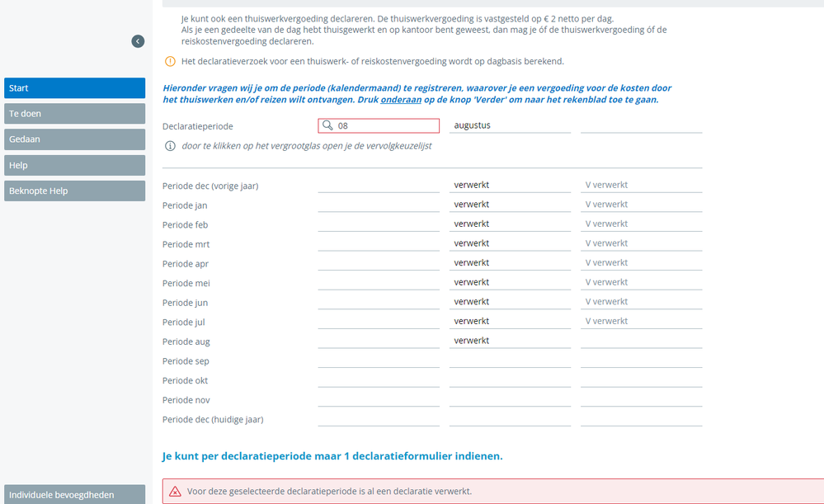Image resolution: width=824 pixels, height=504 pixels.
Task: Click 'V verwerkt' for Periode mei
Action: [641, 282]
